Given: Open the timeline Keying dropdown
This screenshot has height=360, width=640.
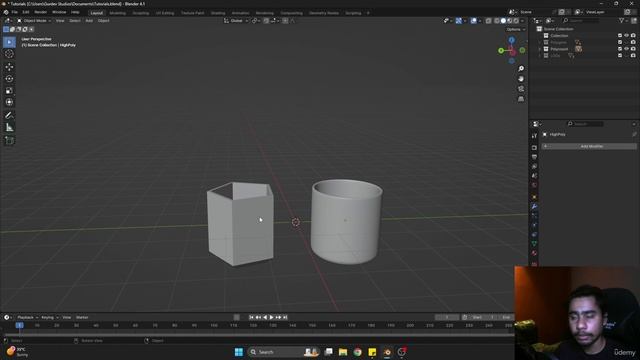Looking at the screenshot, I should (50, 318).
